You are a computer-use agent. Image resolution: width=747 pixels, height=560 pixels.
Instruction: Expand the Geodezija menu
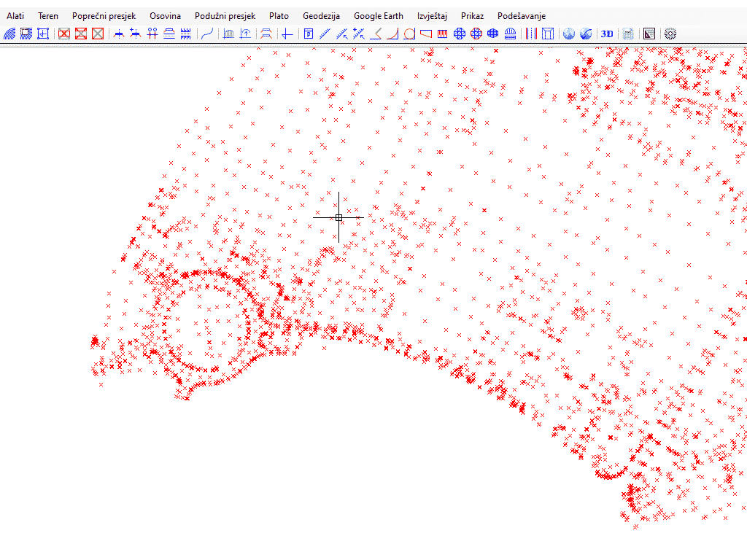321,16
